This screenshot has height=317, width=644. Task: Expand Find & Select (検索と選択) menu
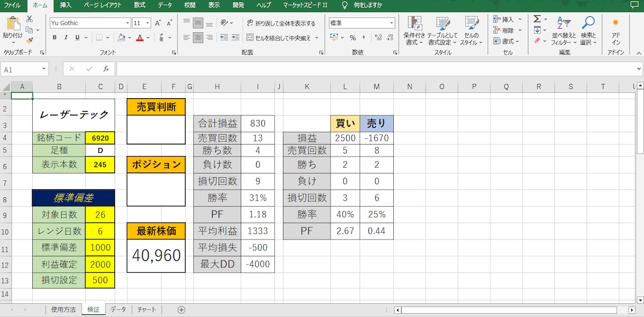(x=588, y=31)
